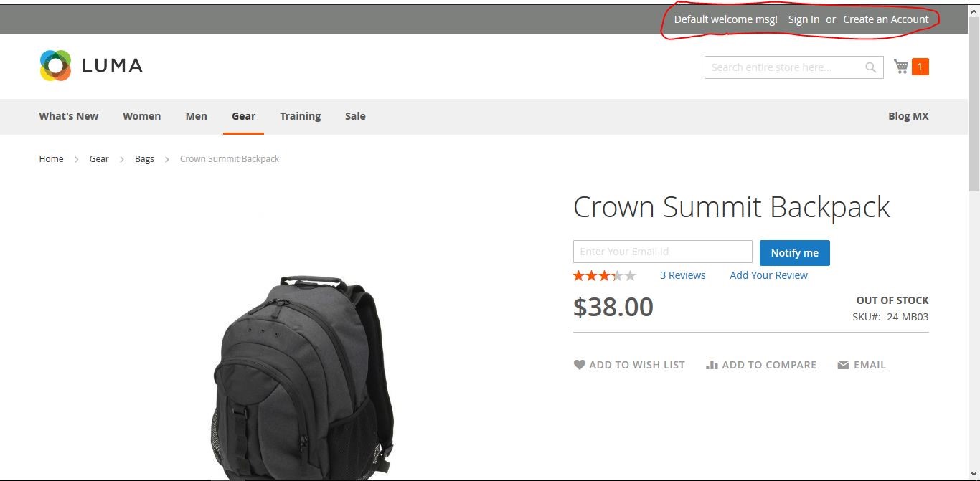Select the Training menu item
980x481 pixels.
(300, 116)
